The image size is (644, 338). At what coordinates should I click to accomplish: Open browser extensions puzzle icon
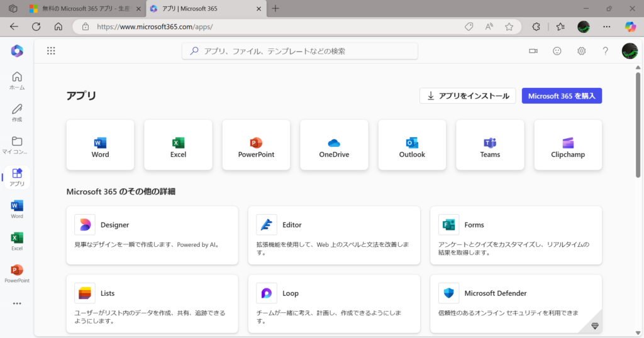click(536, 26)
